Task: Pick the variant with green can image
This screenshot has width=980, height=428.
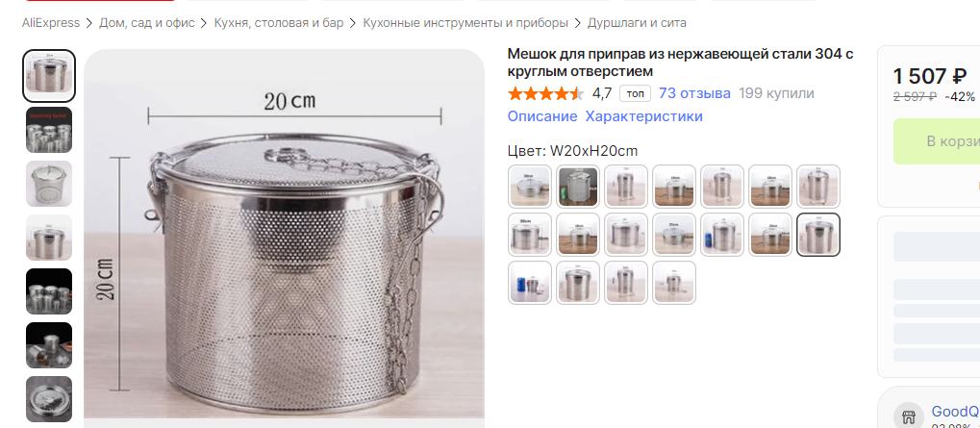Action: point(578,187)
